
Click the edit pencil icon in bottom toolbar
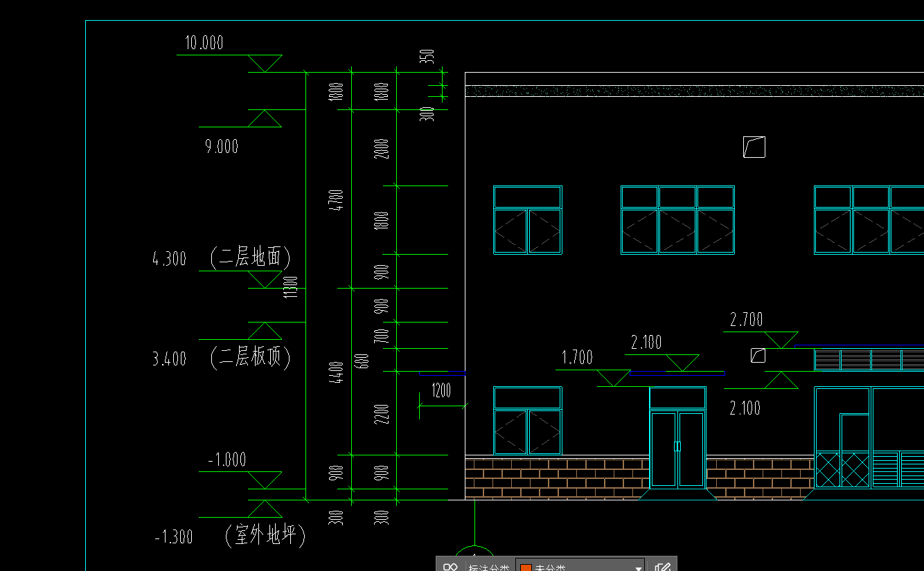click(662, 568)
